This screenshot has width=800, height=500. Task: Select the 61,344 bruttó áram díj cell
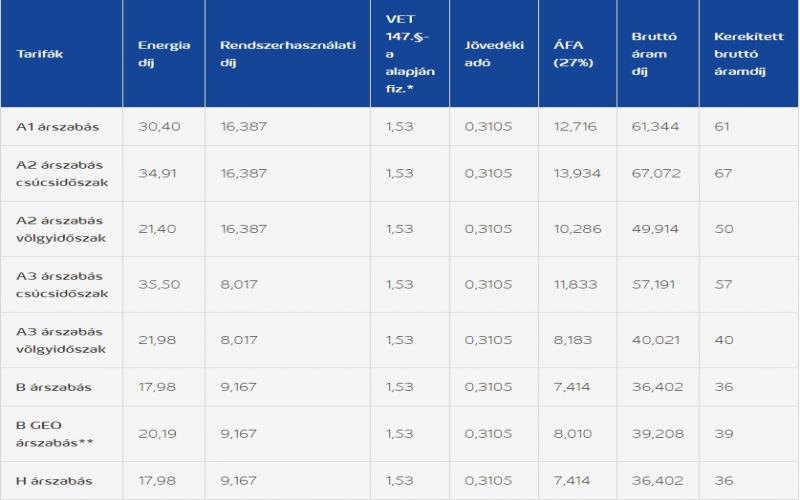click(x=655, y=126)
